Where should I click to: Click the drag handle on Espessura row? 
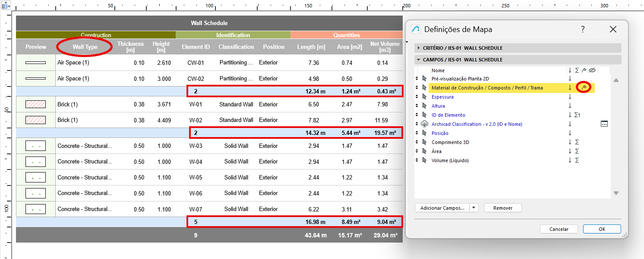(417, 97)
